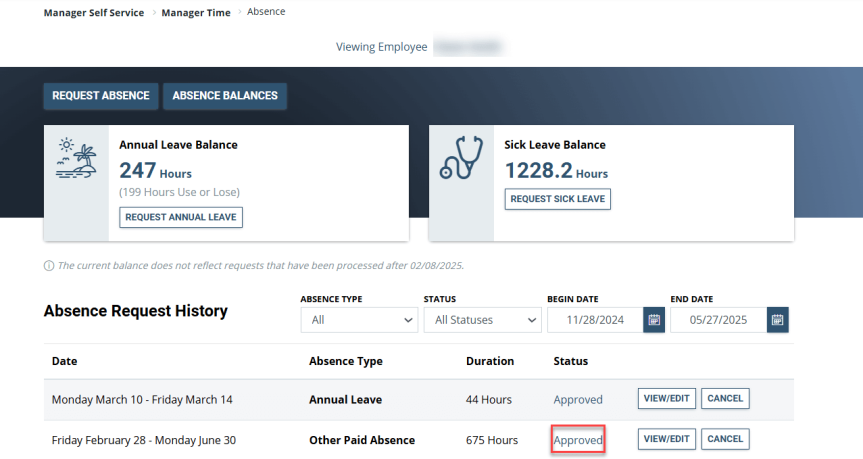This screenshot has width=863, height=459.
Task: Open the Status filter dropdown
Action: click(481, 320)
